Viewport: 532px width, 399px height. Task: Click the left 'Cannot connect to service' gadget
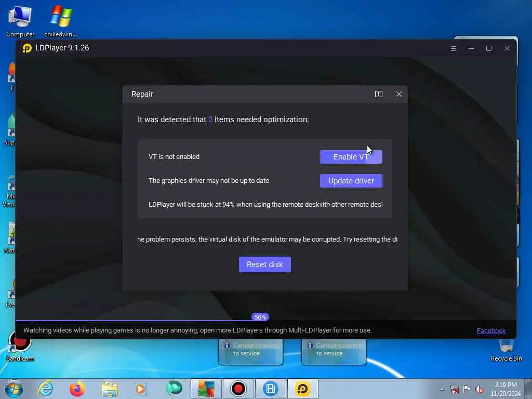[251, 352]
